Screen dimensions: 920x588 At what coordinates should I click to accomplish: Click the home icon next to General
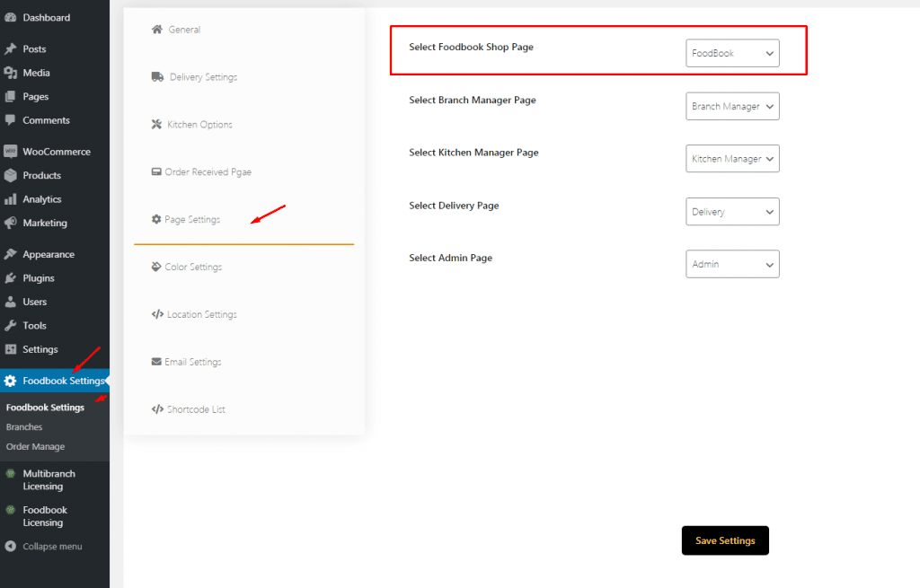(157, 30)
